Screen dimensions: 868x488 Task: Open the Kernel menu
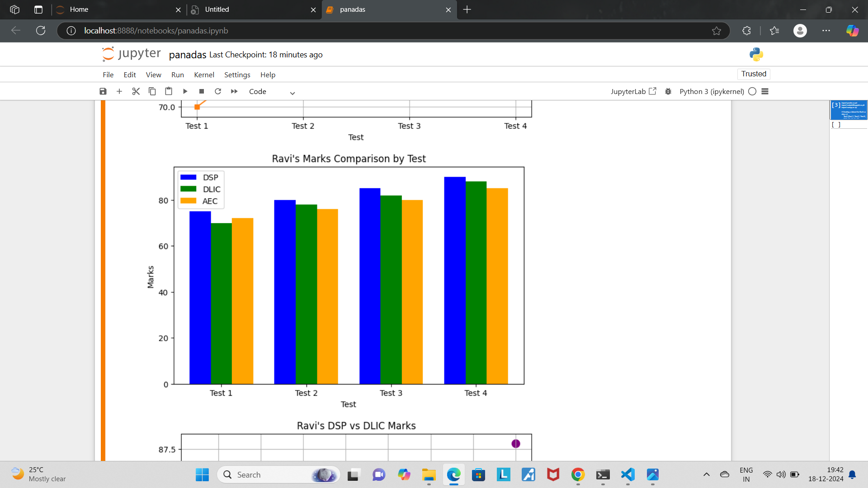(x=204, y=75)
